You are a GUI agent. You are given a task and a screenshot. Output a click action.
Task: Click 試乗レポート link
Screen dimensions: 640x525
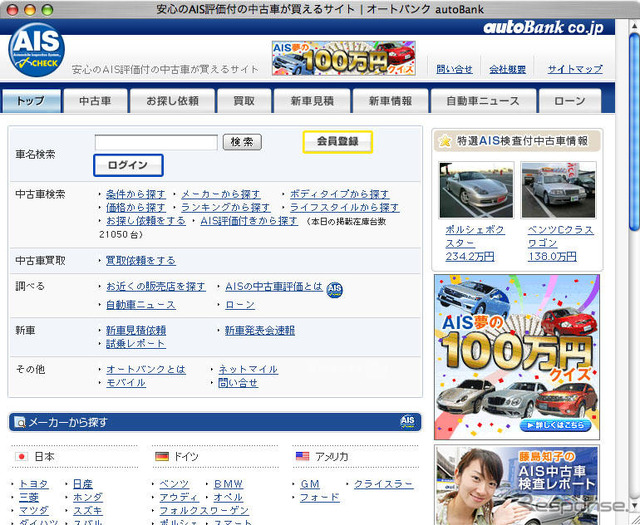tap(136, 344)
